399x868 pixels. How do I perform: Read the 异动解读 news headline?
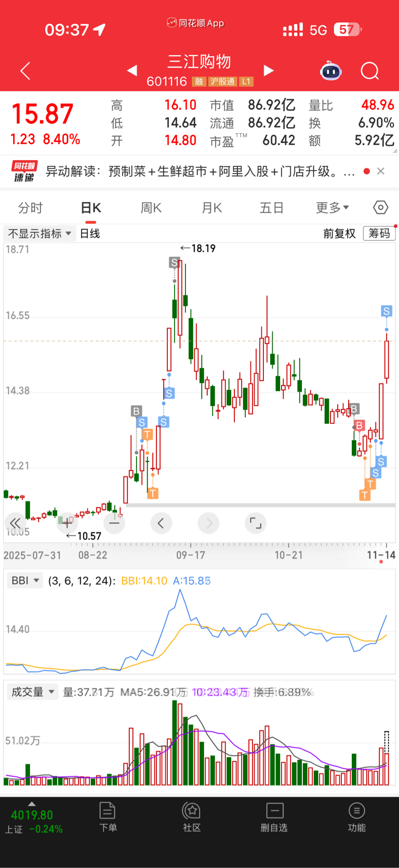coord(201,171)
